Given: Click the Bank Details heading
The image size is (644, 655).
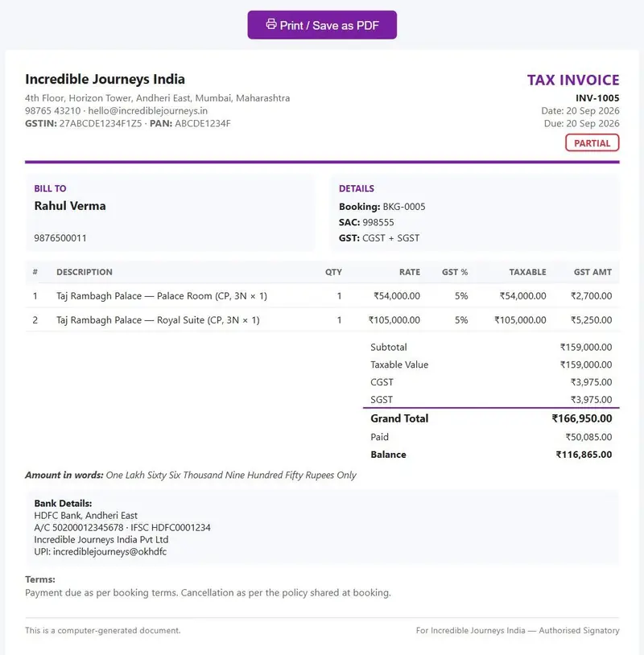Looking at the screenshot, I should (x=63, y=504).
